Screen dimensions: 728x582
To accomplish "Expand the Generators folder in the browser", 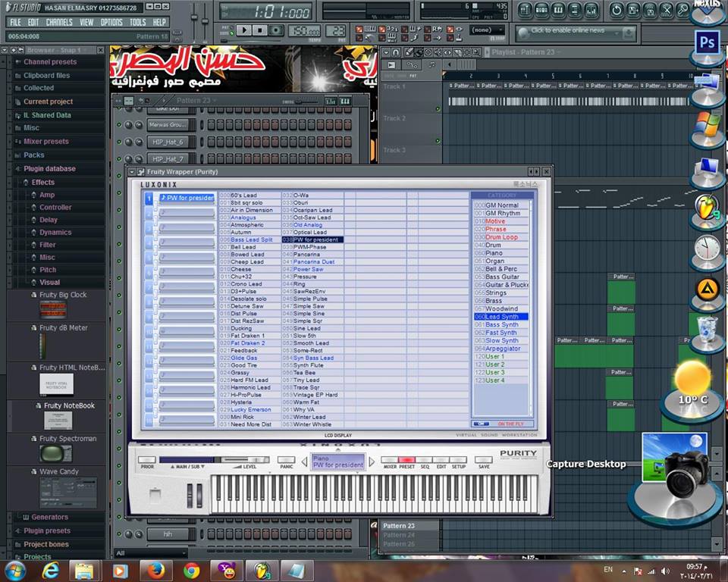I will 50,517.
